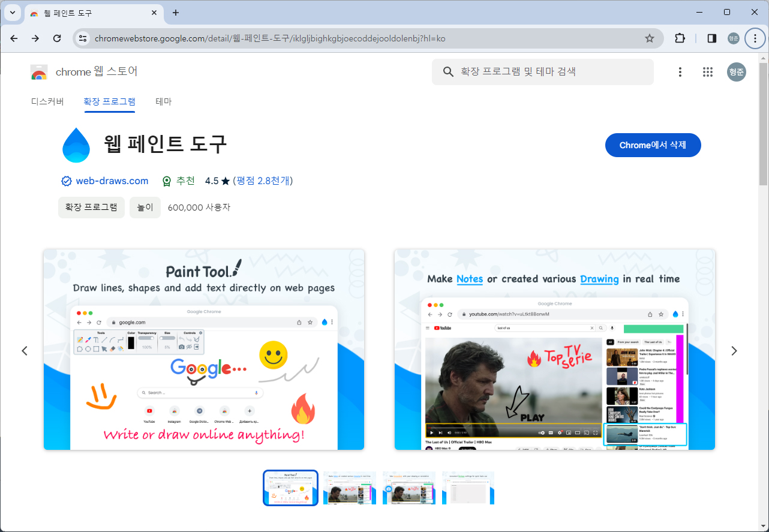Click the 확장 프로그램 category chip
Viewport: 769px width, 532px height.
(91, 208)
